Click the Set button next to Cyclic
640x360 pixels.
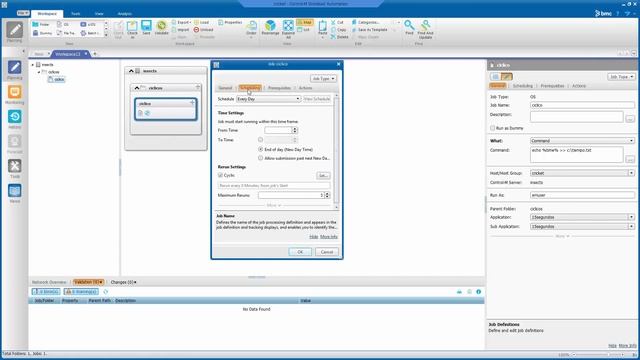coord(323,176)
